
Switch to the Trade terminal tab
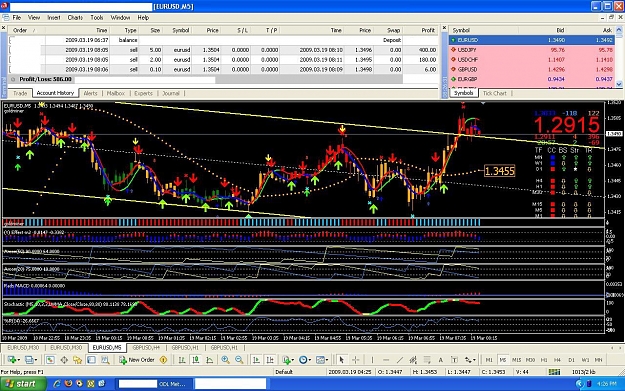20,93
